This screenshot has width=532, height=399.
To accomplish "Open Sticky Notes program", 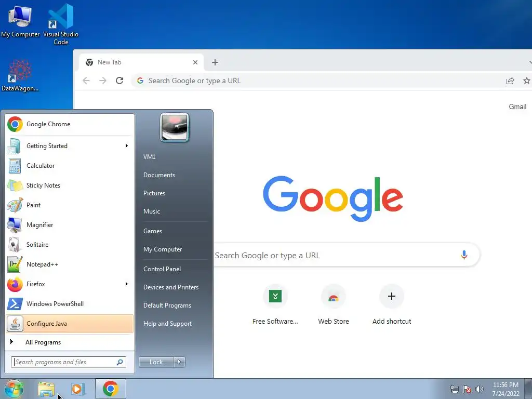I will (70, 185).
